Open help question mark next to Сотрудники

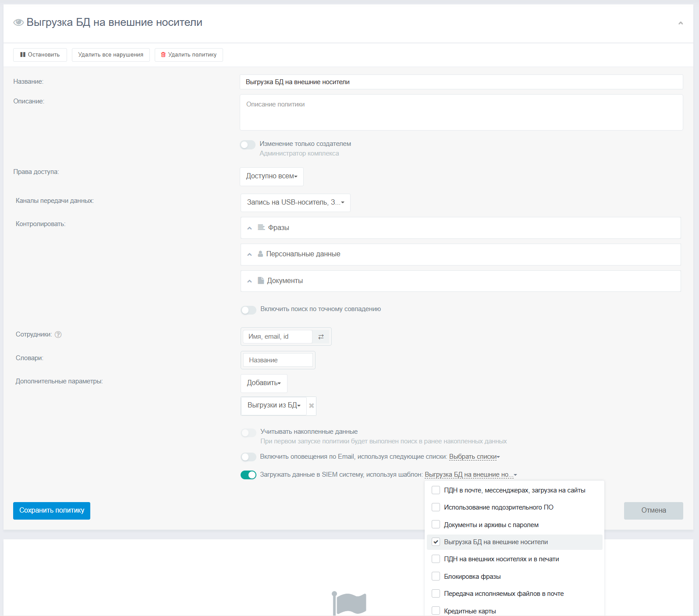(x=58, y=335)
